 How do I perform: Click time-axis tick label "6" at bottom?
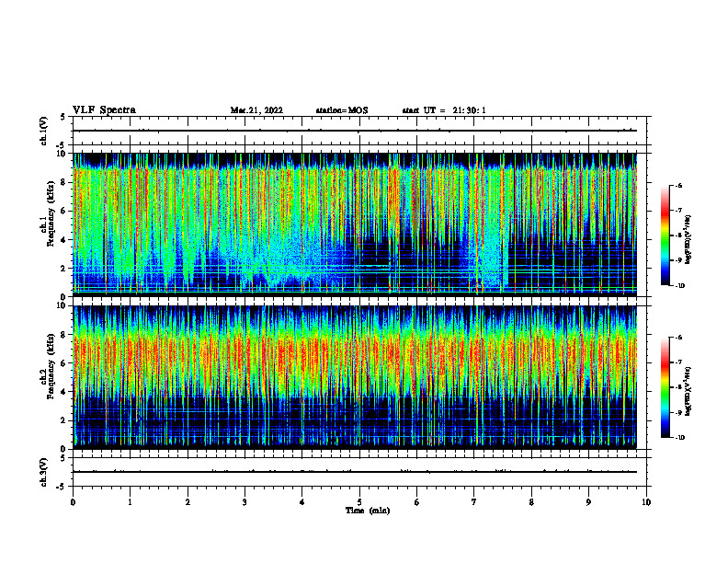pyautogui.click(x=417, y=502)
